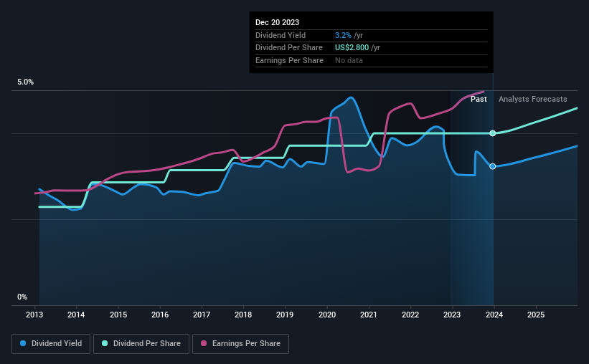
Task: Click the 2023 x-axis label
Action: click(452, 315)
